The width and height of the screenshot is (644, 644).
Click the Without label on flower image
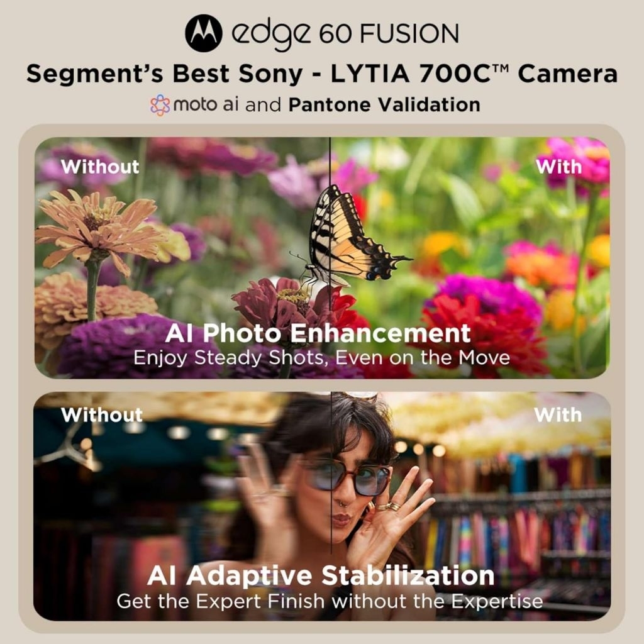100,167
